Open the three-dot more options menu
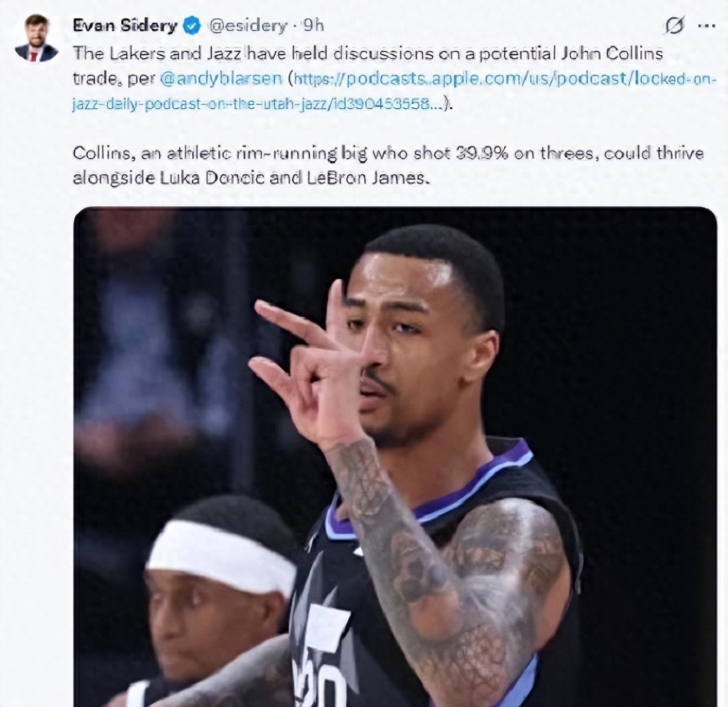728x707 pixels. tap(706, 26)
